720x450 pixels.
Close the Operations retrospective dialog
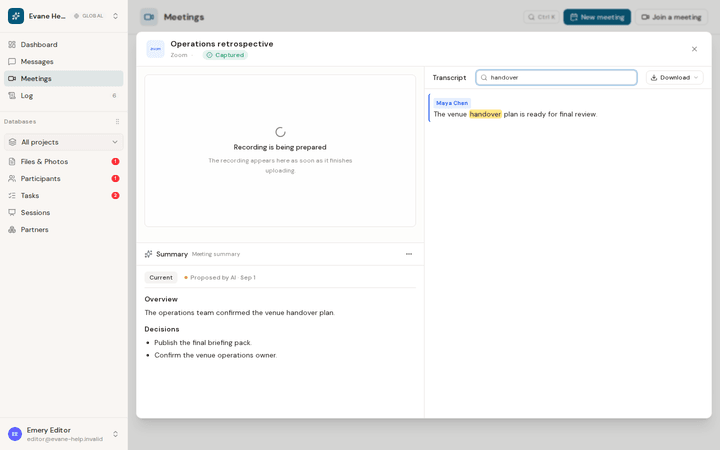694,49
